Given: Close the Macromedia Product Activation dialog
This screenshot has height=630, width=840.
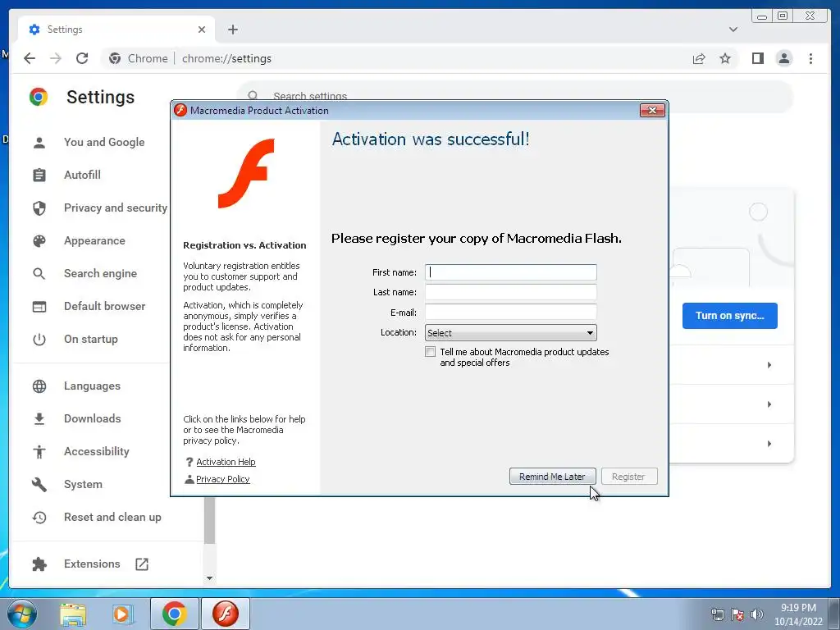Looking at the screenshot, I should (x=652, y=111).
